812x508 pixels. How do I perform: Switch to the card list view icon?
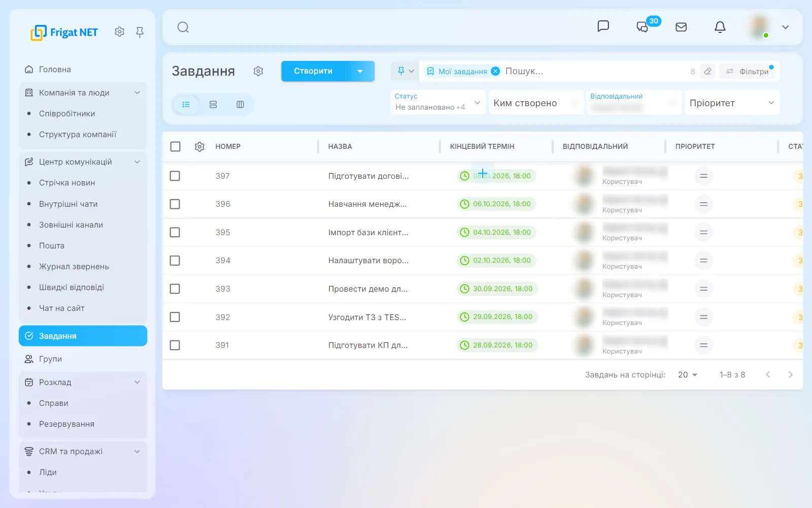coord(213,104)
